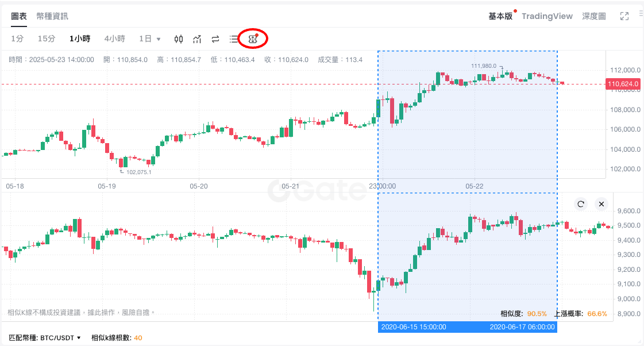This screenshot has height=346, width=644.
Task: Choose the 4小時 timeframe
Action: click(114, 39)
